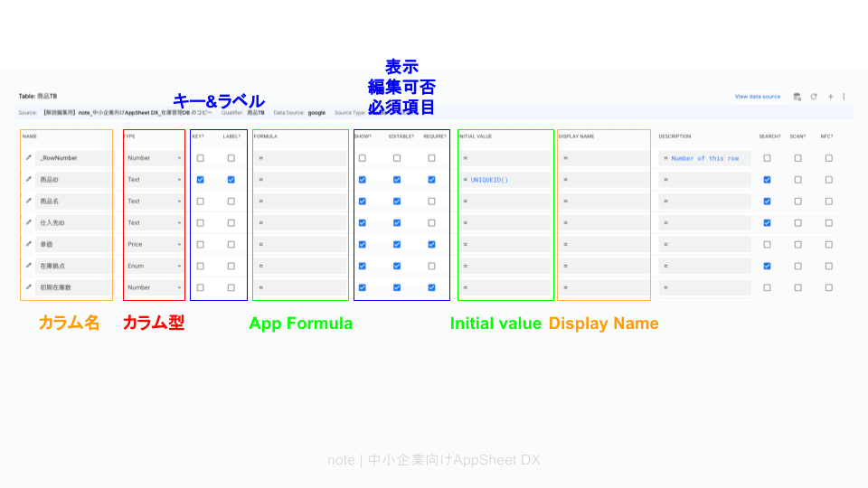868x488 pixels.
Task: Disable EDITABLE? for 仕入先ID
Action: coord(397,223)
